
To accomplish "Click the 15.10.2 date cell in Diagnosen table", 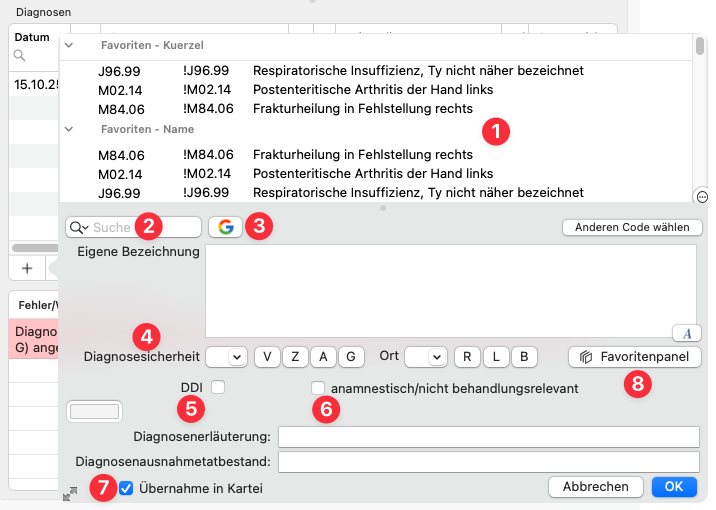I will click(36, 84).
